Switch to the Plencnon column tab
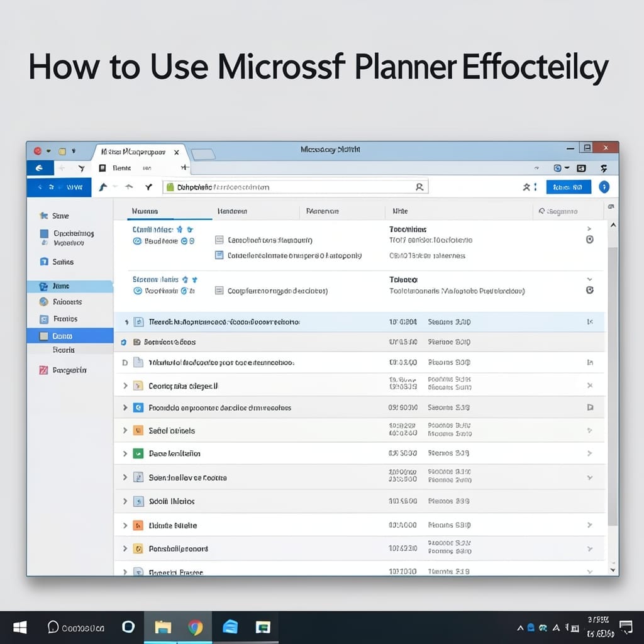Image resolution: width=644 pixels, height=644 pixels. pos(323,211)
